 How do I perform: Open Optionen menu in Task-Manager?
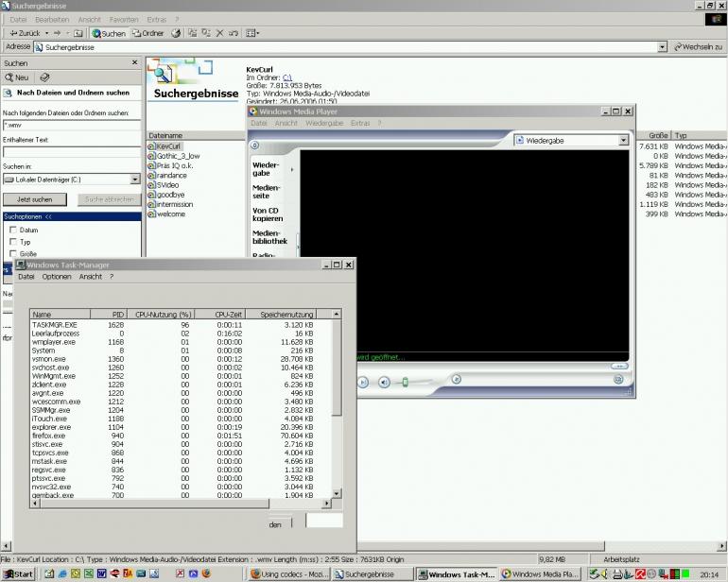56,277
